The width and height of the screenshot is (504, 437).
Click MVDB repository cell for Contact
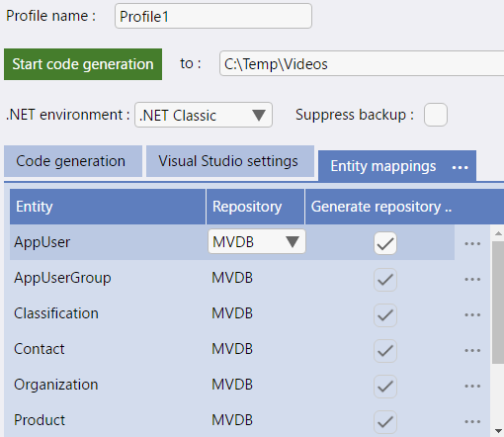(x=232, y=349)
